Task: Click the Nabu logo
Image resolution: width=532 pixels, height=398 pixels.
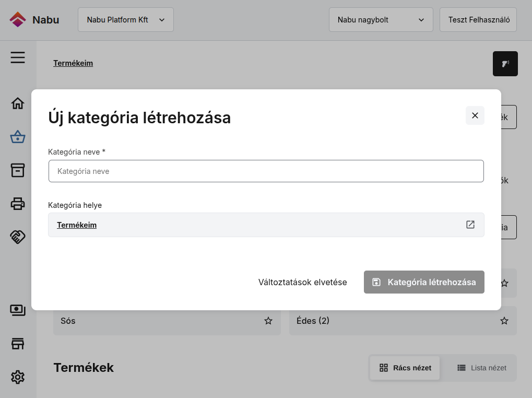Action: click(x=18, y=19)
